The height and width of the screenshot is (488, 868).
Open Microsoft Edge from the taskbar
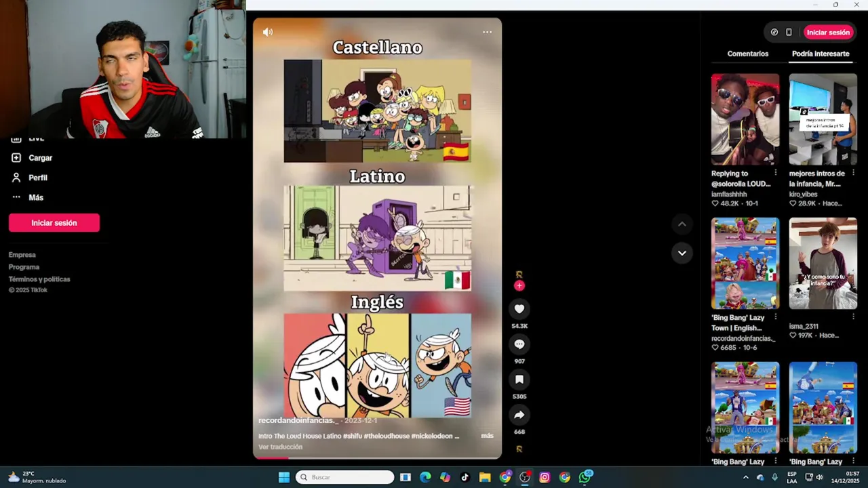(x=425, y=477)
